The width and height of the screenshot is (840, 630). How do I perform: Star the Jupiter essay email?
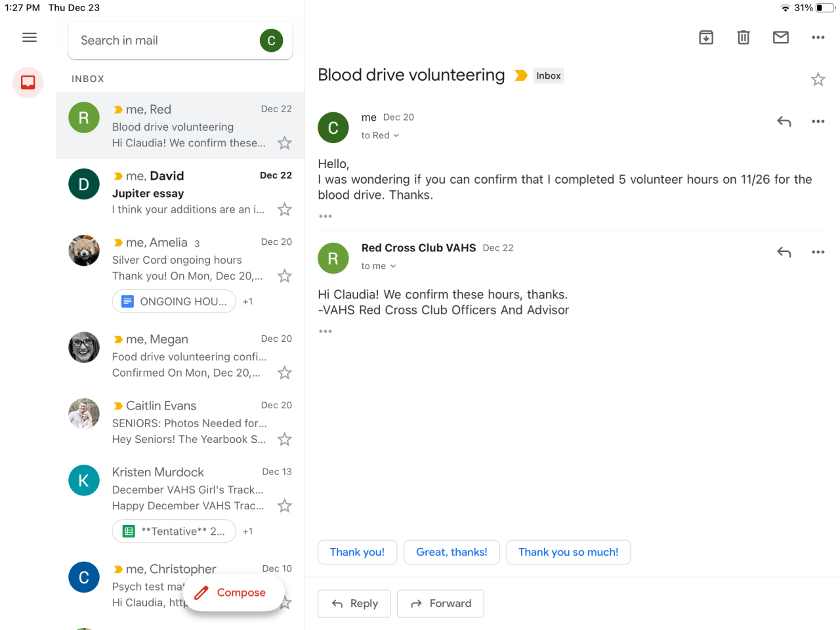(284, 209)
